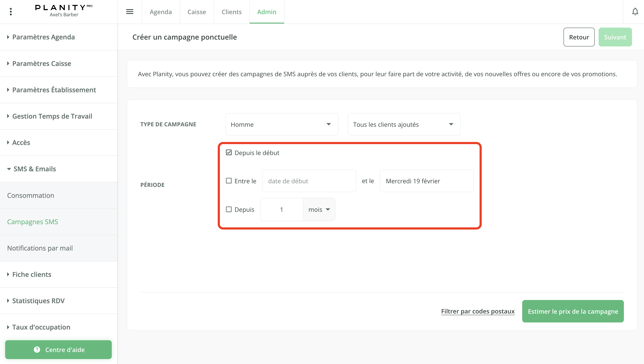Expand Statistiques RDV triangle icon
Screen dimensions: 644x364
[8, 301]
